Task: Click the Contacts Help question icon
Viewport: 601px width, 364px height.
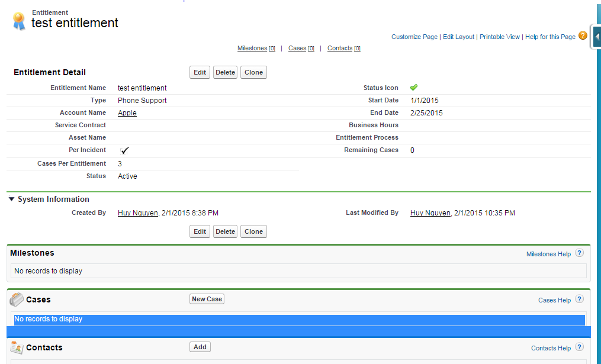Action: (579, 347)
